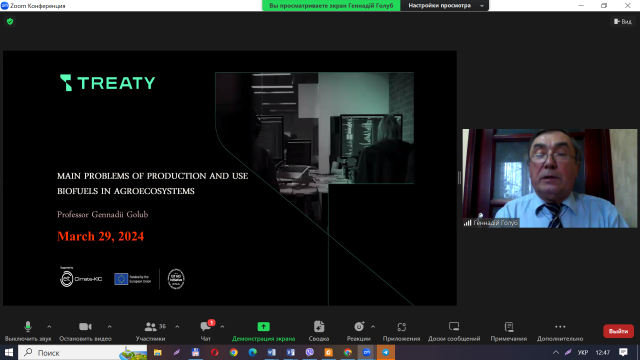Open the Notes (Примечания) tool
Screen dimensions: 640x360
[509, 331]
